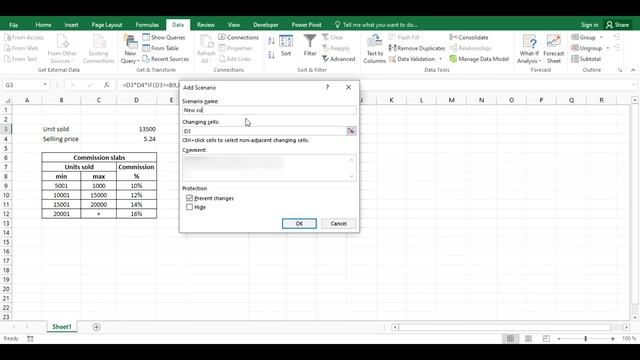Click Sign in
Image resolution: width=640 pixels, height=360 pixels.
(589, 25)
